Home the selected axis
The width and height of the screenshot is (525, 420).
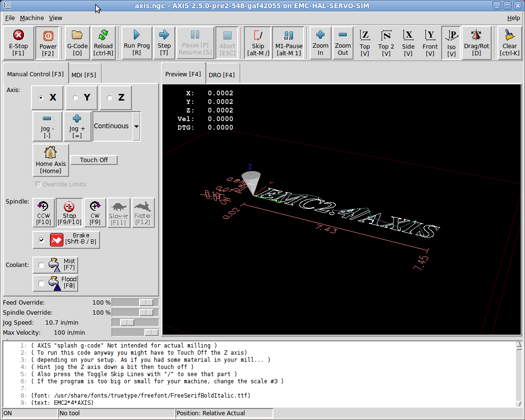[x=50, y=160]
